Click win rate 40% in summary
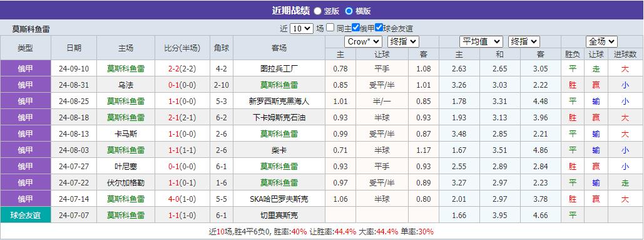 point(299,232)
